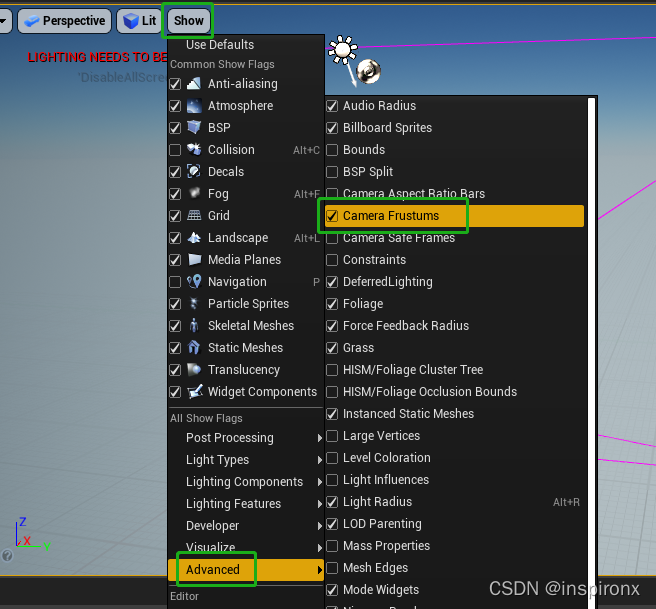This screenshot has height=609, width=656.
Task: Toggle Large Vertices entry
Action: [x=455, y=436]
